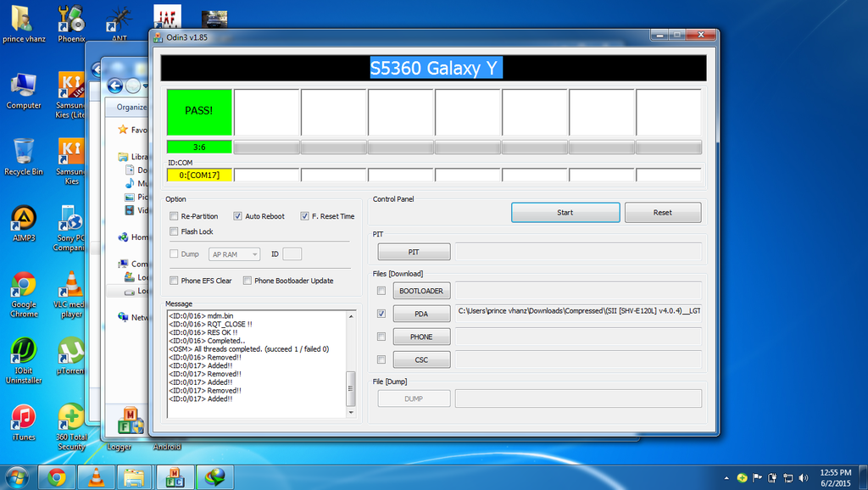Click the Computer desktop icon
868x490 pixels.
(24, 86)
